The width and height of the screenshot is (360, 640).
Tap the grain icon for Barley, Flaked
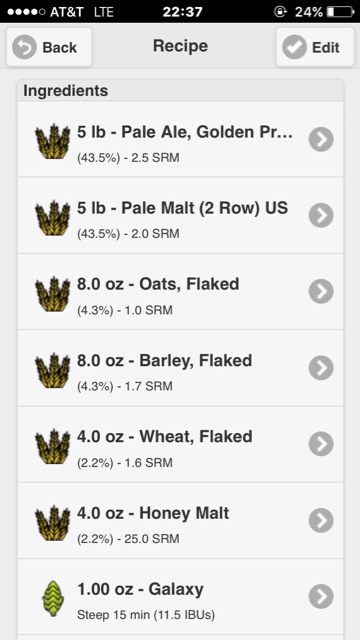coord(53,371)
